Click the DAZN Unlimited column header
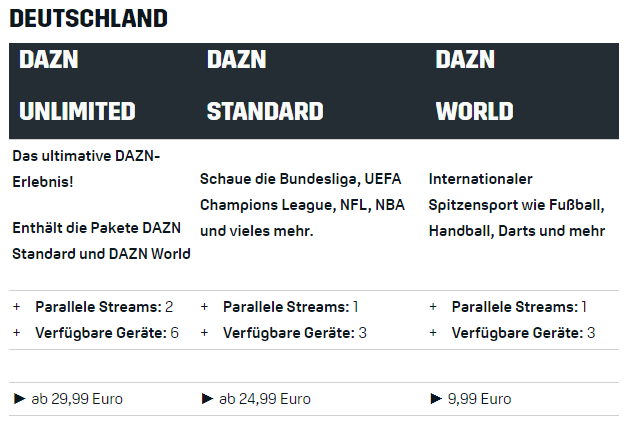Image resolution: width=625 pixels, height=426 pixels. (x=77, y=85)
